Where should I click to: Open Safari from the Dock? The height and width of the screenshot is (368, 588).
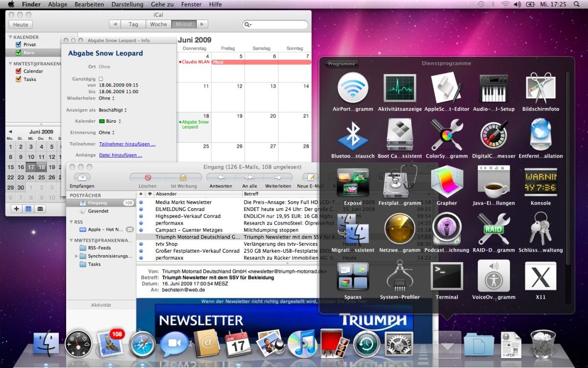coord(142,344)
